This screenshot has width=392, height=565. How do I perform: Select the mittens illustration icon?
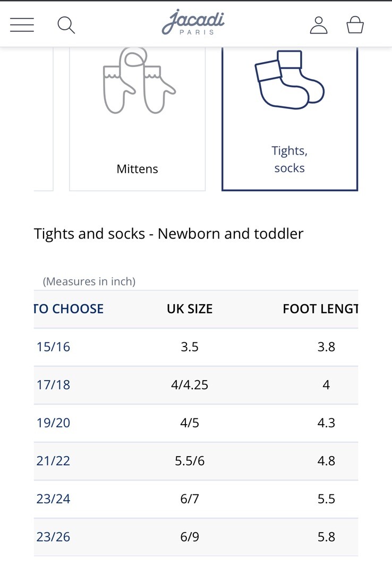pos(139,80)
